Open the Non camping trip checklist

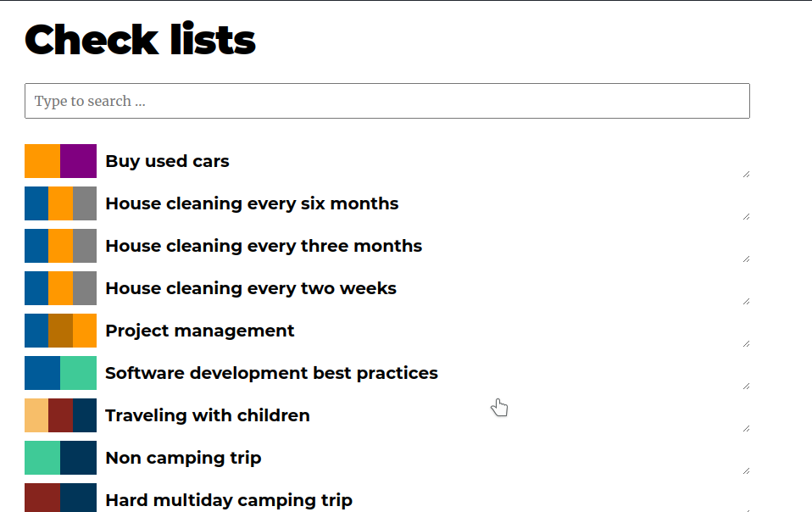[183, 458]
